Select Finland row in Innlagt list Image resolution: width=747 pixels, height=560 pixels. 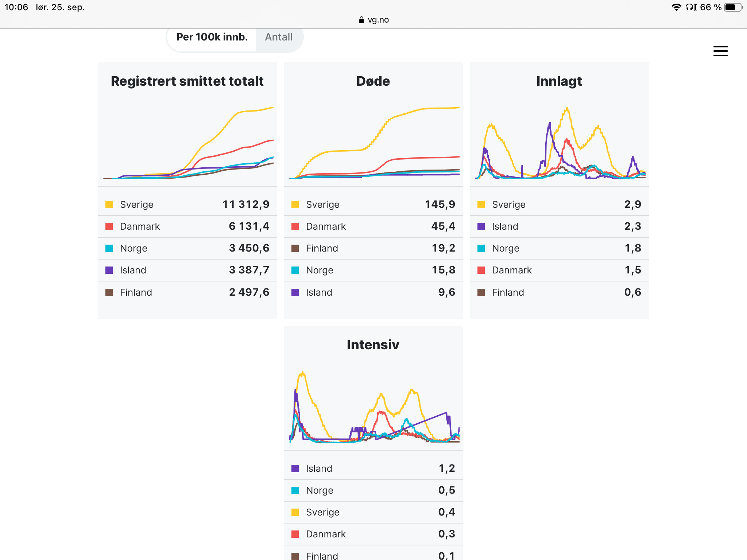(559, 292)
